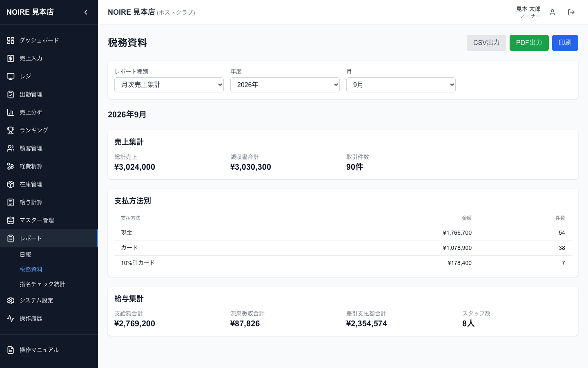Click the レジ monitor icon
This screenshot has height=368, width=588.
coord(11,76)
